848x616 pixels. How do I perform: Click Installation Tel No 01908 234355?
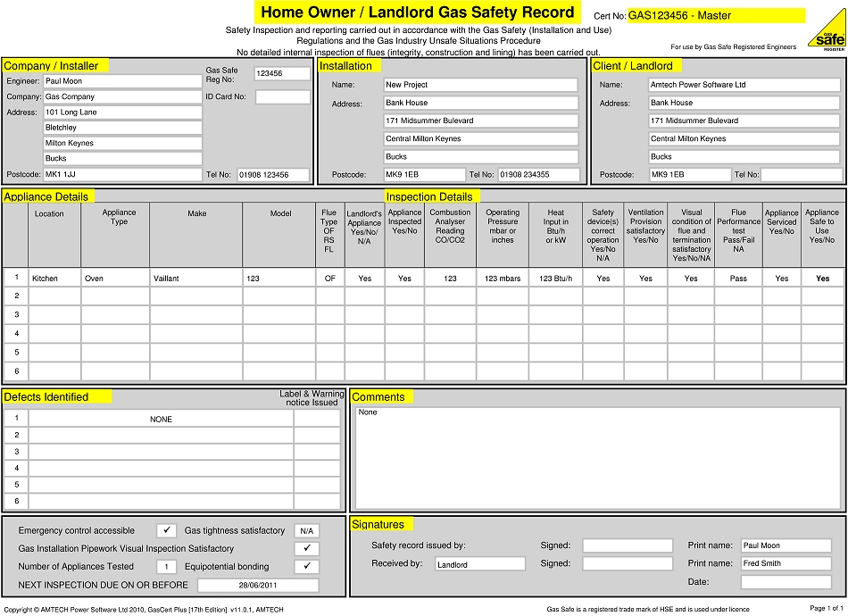tap(538, 175)
